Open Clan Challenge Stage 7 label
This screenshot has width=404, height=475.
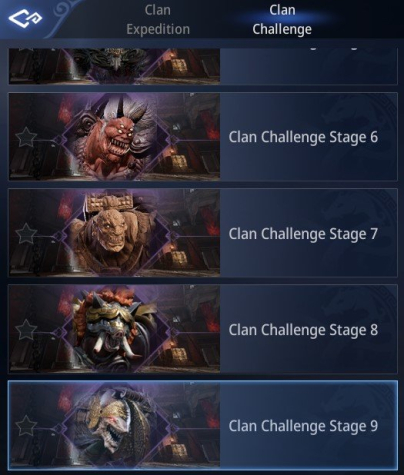point(303,233)
